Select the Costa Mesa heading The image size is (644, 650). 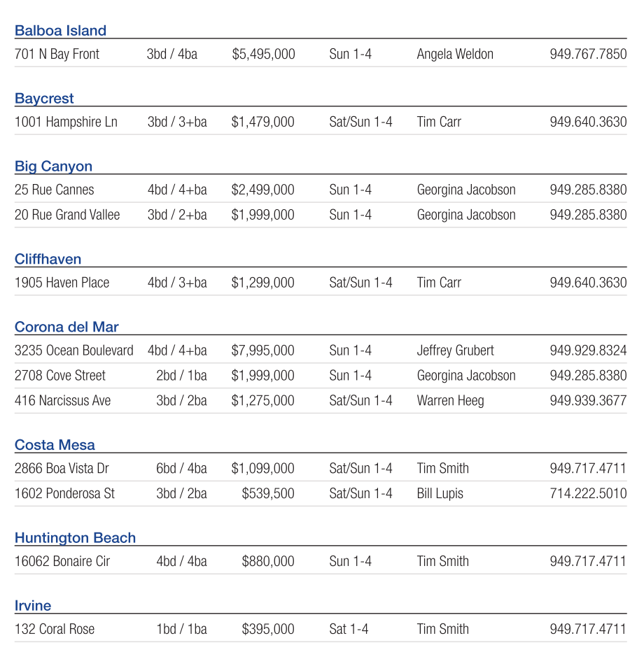point(55,445)
